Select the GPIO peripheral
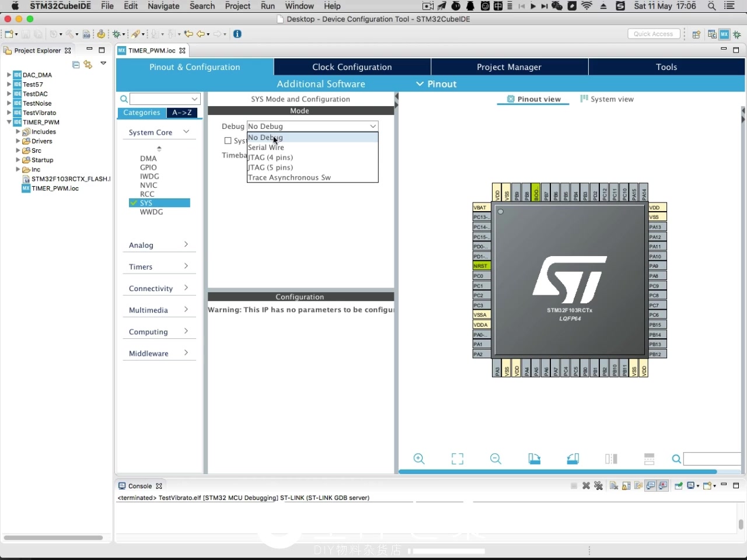Viewport: 747px width, 560px height. [148, 167]
